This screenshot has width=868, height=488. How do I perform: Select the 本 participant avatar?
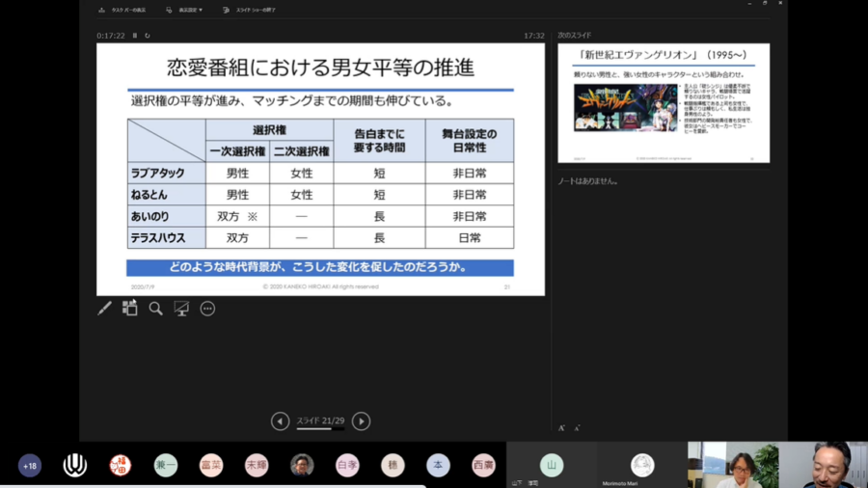(x=438, y=465)
